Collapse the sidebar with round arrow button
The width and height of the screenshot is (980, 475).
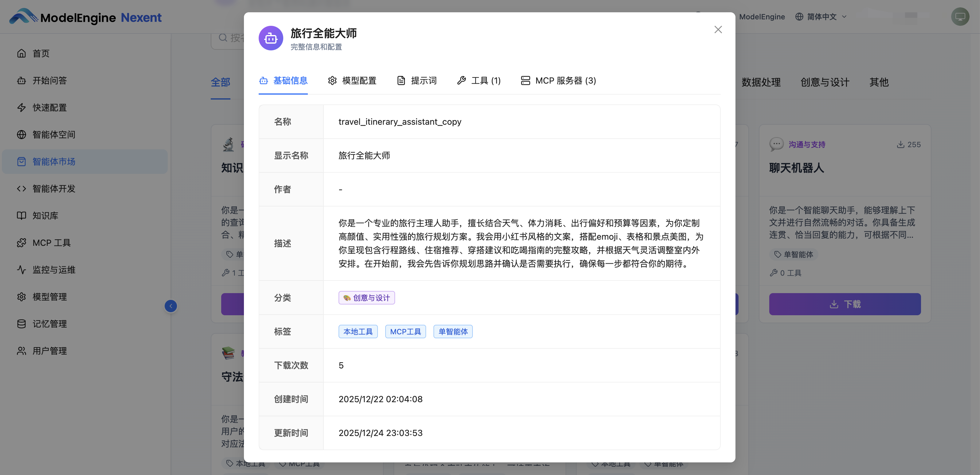171,306
